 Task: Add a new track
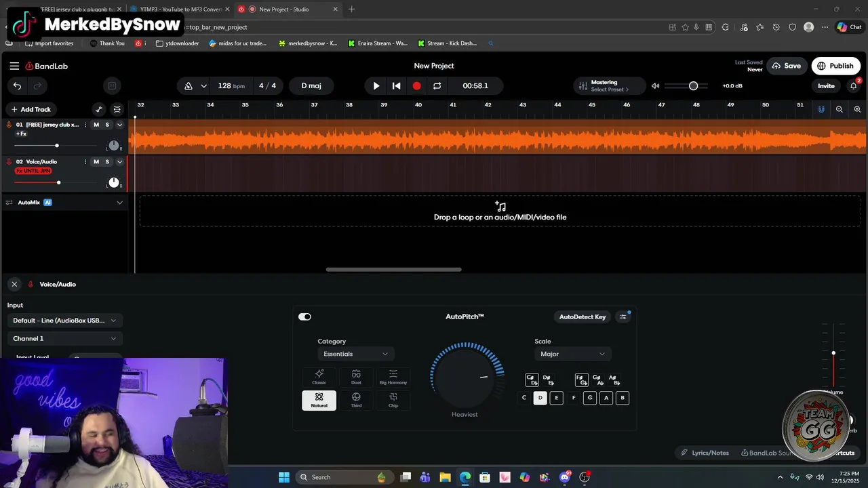click(31, 109)
